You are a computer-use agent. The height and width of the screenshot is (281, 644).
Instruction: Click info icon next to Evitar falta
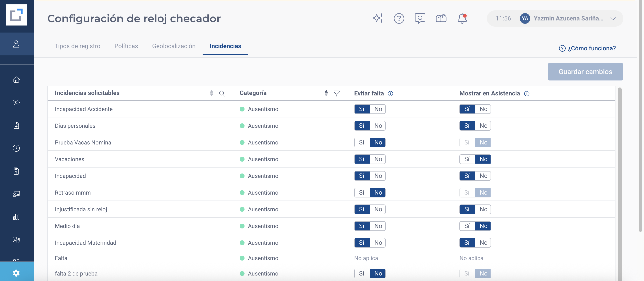tap(390, 94)
